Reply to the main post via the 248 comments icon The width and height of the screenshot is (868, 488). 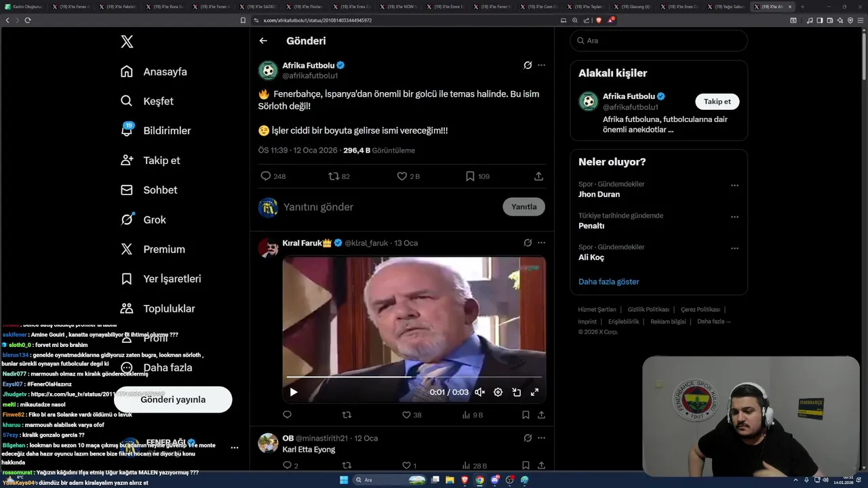pyautogui.click(x=266, y=176)
